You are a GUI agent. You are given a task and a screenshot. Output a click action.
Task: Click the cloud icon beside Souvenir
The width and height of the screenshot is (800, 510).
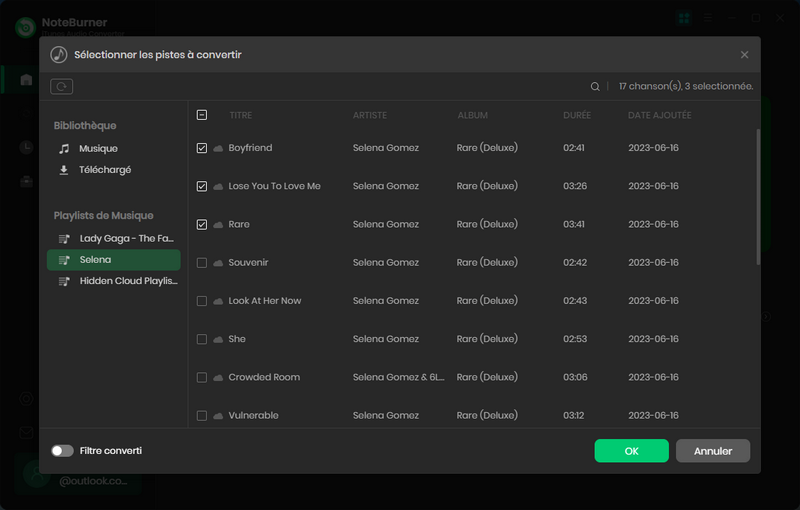(218, 263)
